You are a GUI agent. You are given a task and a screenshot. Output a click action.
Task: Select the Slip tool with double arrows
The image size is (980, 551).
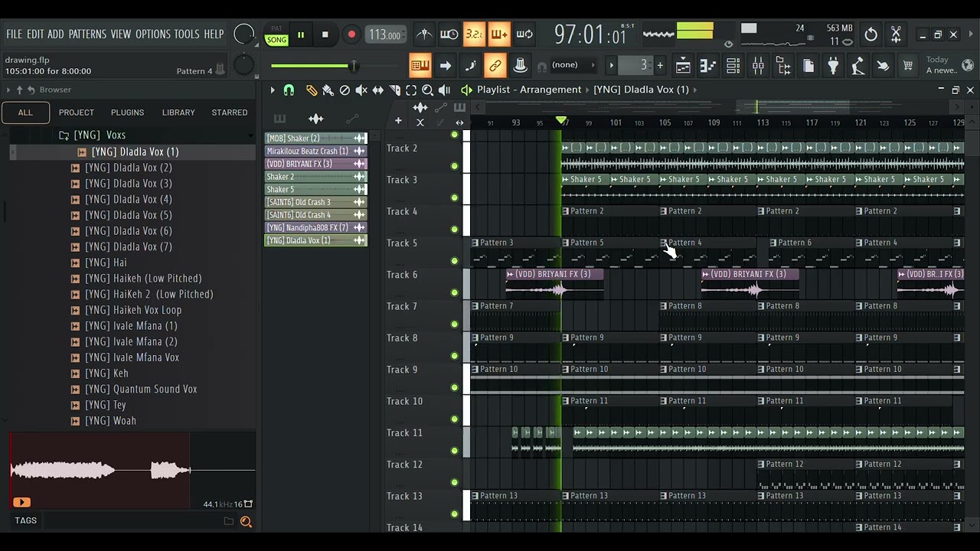(378, 90)
